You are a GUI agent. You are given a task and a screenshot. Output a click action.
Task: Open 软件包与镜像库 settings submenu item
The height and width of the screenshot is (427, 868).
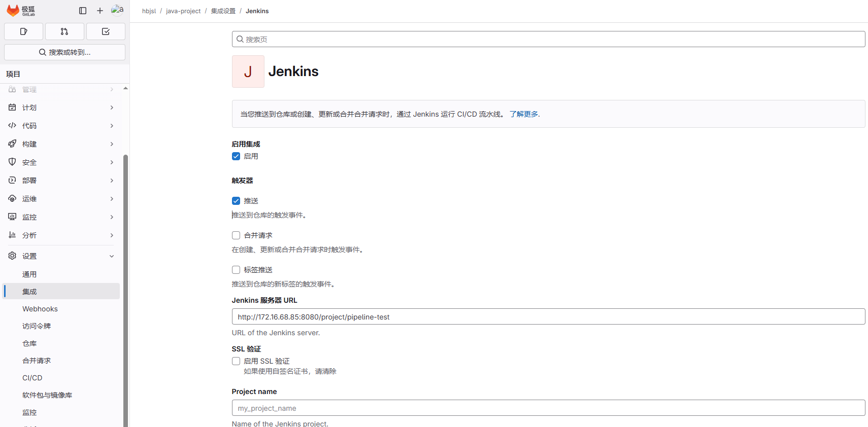tap(61, 395)
